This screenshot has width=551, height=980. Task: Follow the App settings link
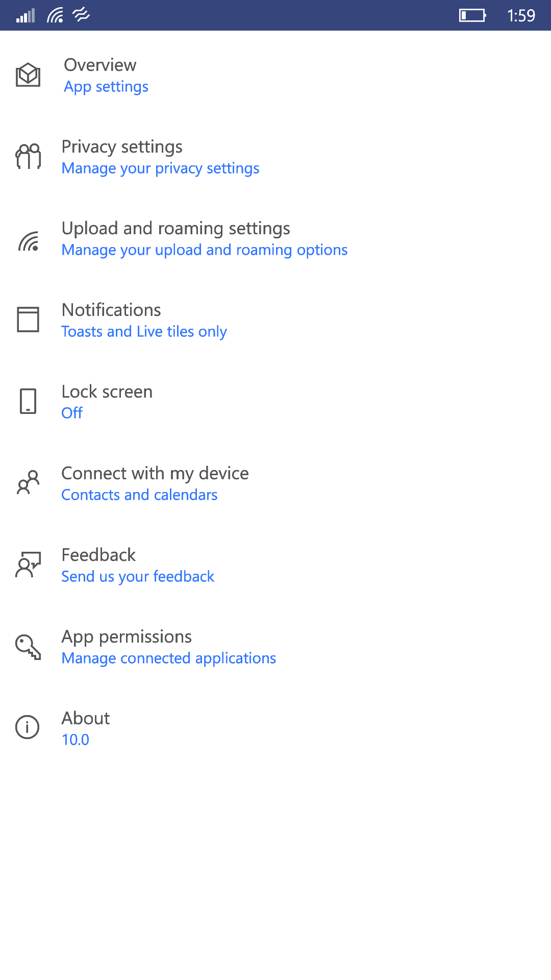(x=106, y=87)
